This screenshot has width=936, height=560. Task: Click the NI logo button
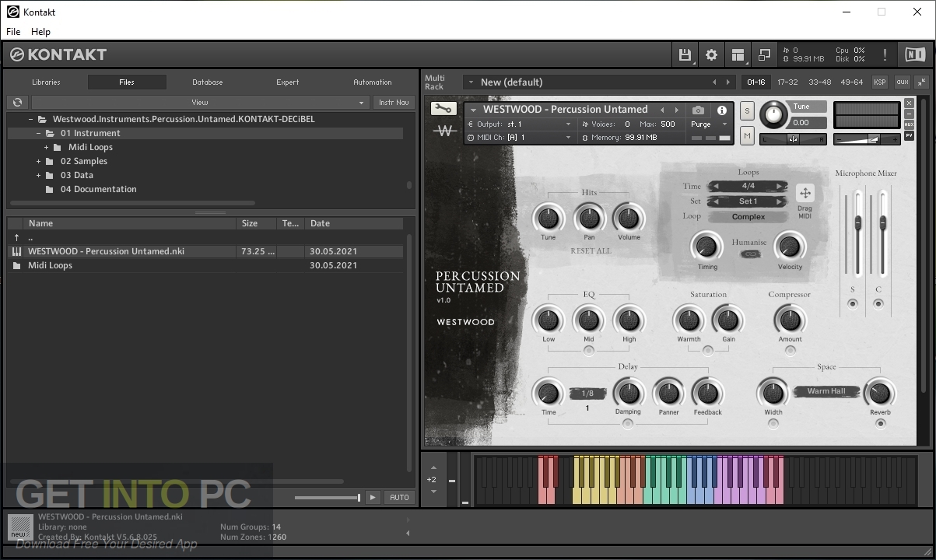(914, 54)
